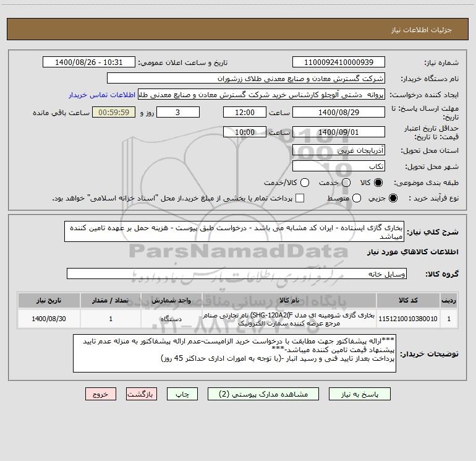Click the unit cell دستگاه
The width and height of the screenshot is (476, 461).
point(171,319)
